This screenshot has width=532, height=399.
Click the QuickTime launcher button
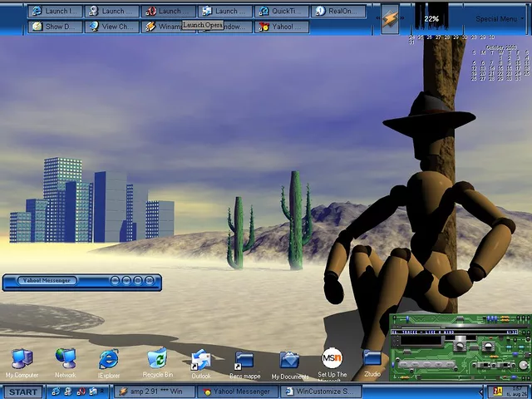[281, 12]
